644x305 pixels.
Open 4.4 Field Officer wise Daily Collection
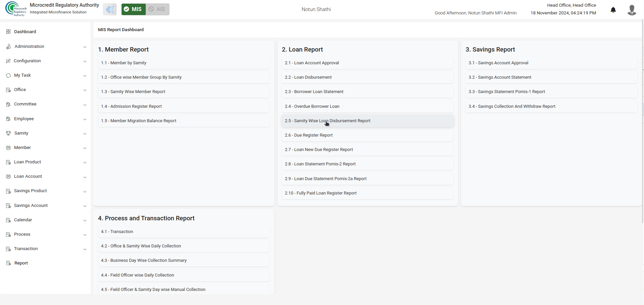184,275
